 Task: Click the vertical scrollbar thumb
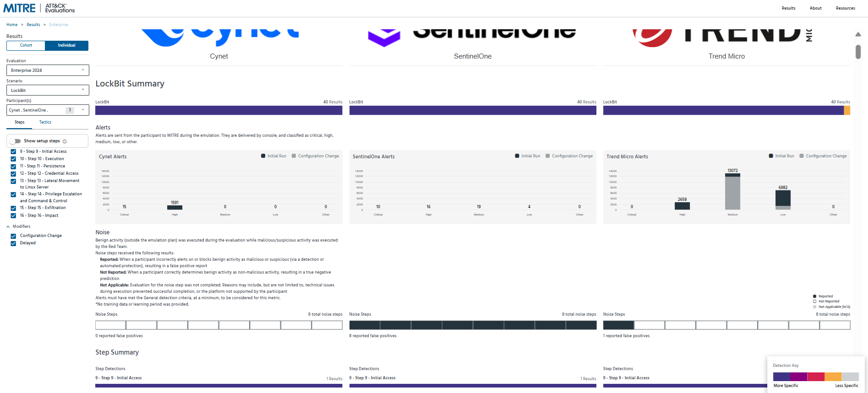(x=858, y=52)
